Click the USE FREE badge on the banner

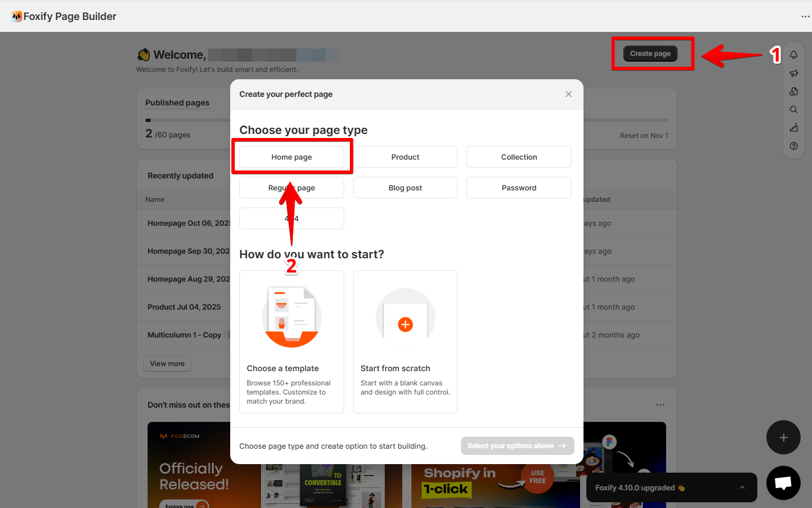click(538, 477)
